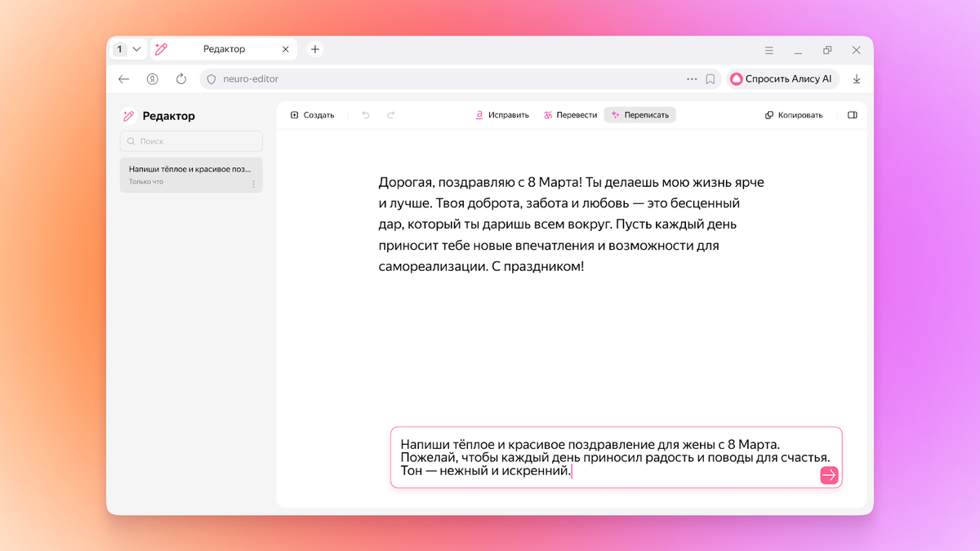
Task: Click Спросить Алису AI button
Action: click(x=782, y=79)
